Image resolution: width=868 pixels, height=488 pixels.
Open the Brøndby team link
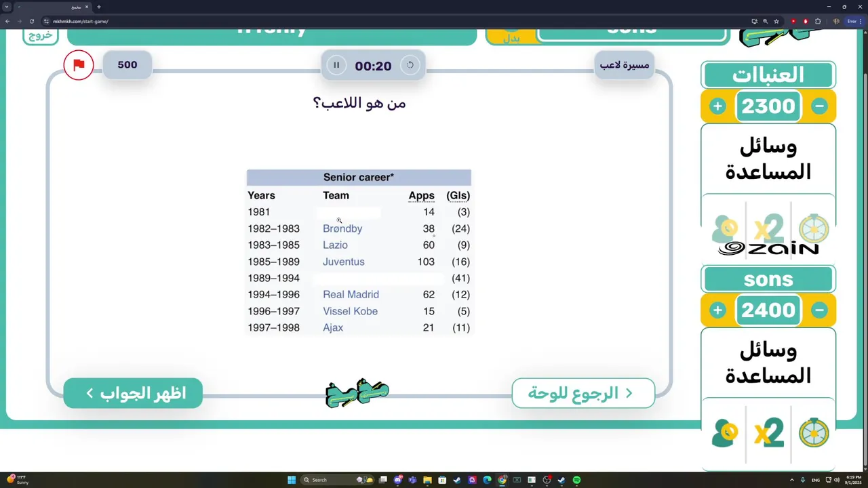coord(342,228)
